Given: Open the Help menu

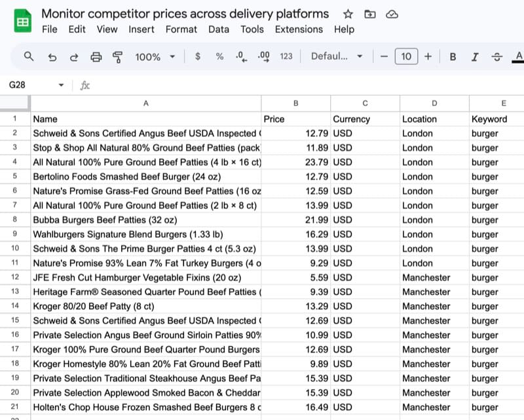Looking at the screenshot, I should click(344, 29).
